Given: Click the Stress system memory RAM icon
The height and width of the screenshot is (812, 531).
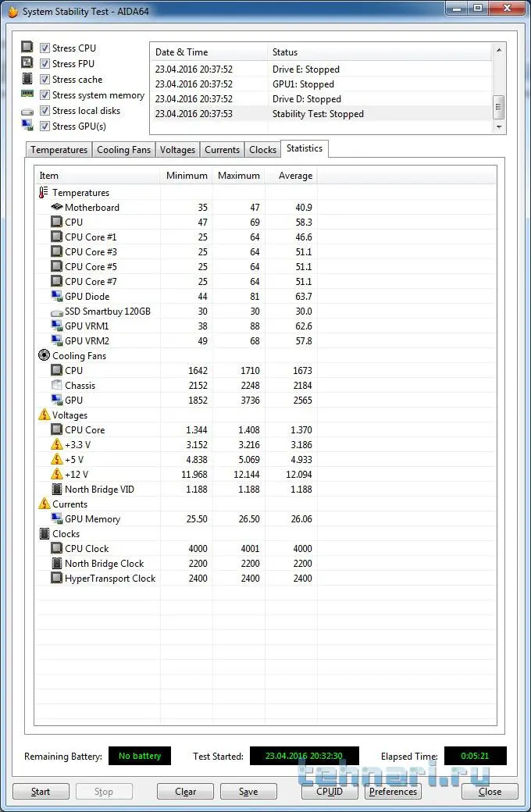Looking at the screenshot, I should (27, 94).
